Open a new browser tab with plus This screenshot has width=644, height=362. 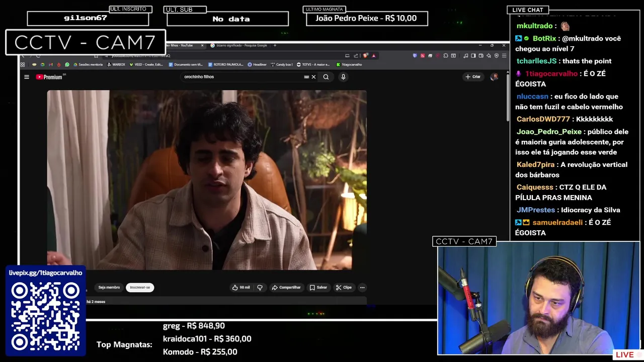click(275, 45)
